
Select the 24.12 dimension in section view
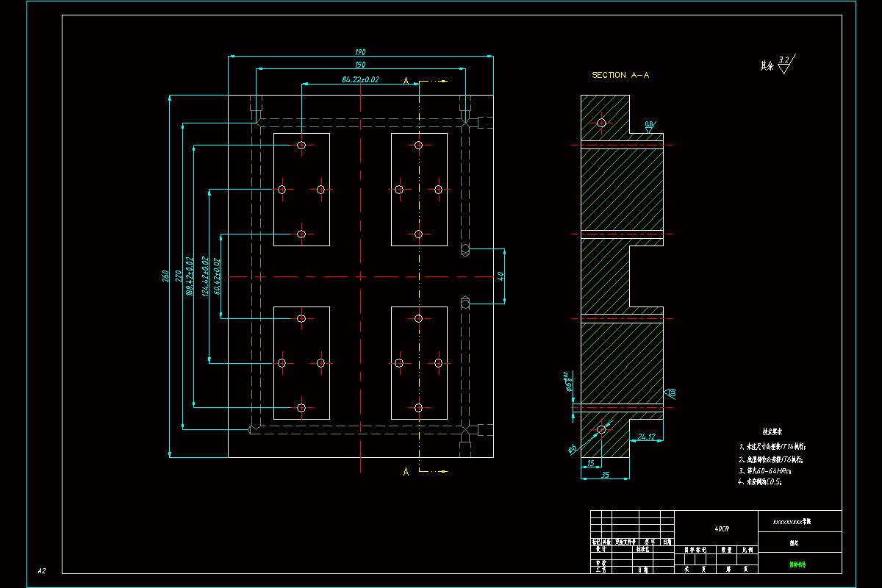pos(647,437)
